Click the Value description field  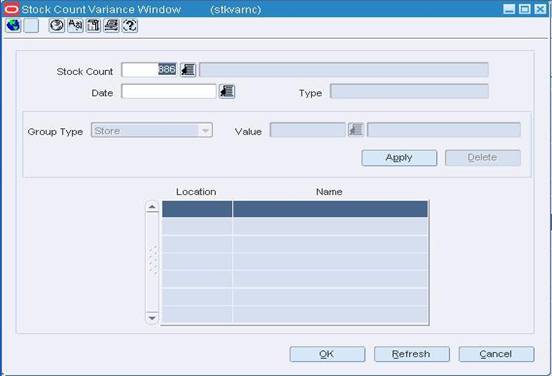click(444, 130)
